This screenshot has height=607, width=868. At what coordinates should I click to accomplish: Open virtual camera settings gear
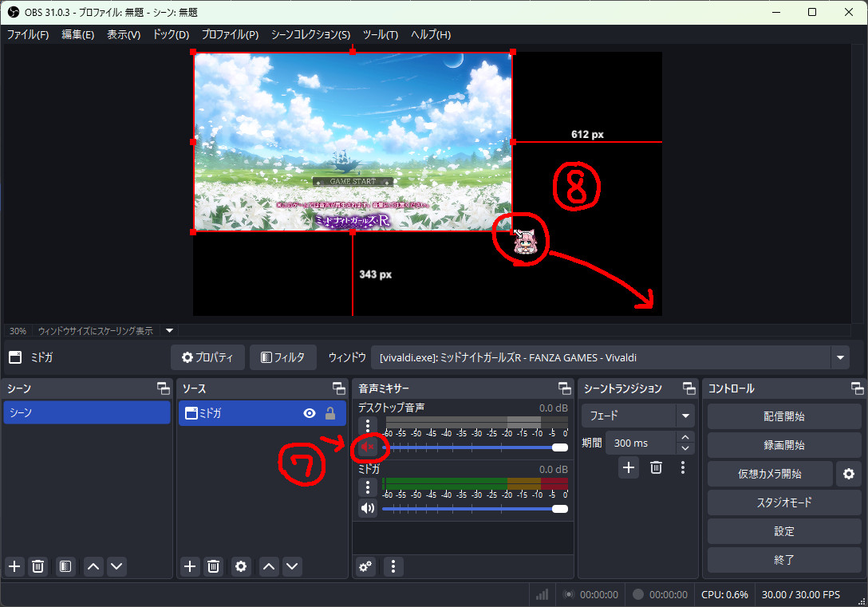(x=849, y=474)
